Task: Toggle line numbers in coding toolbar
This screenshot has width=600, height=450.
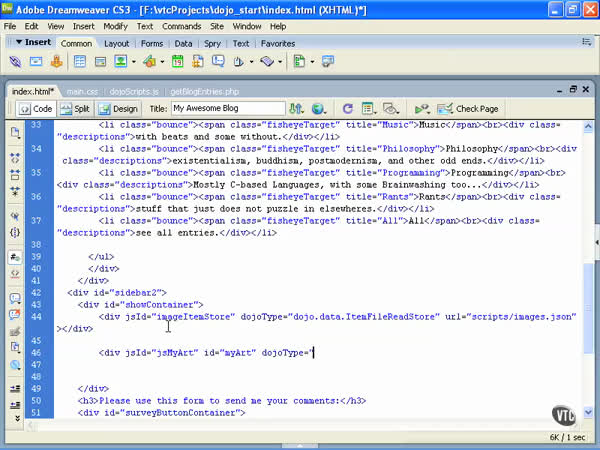Action: click(15, 257)
